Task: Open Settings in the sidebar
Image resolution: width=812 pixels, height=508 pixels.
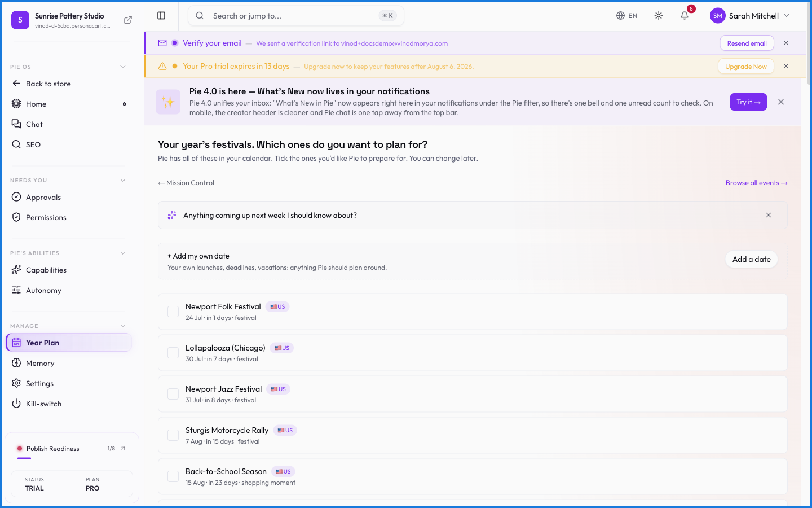Action: pyautogui.click(x=69, y=383)
